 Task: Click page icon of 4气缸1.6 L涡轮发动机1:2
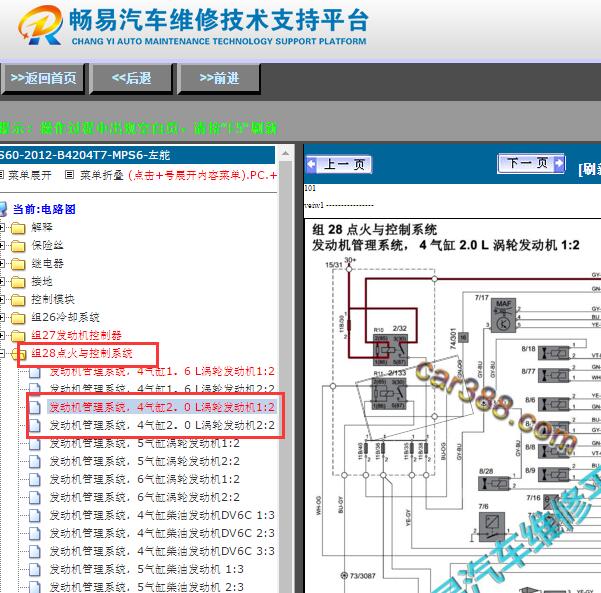[x=35, y=372]
